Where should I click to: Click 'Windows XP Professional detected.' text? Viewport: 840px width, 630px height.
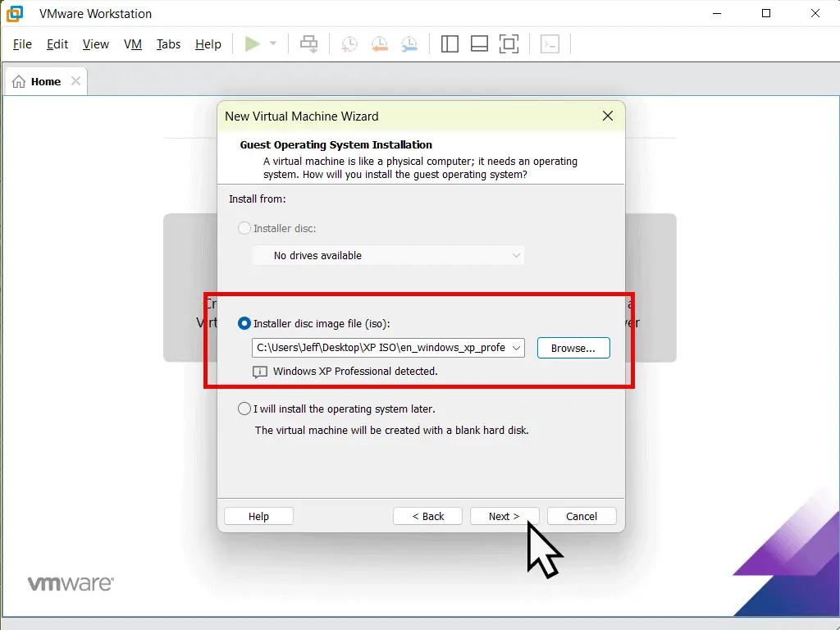click(355, 371)
